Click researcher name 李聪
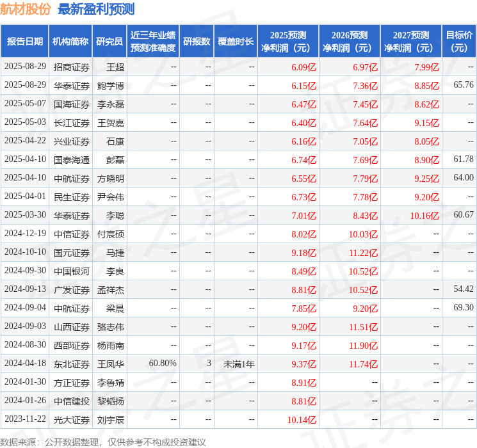 [115, 215]
